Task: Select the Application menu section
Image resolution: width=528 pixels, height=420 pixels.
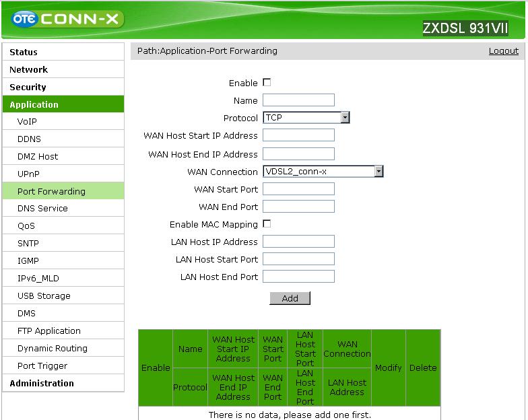Action: coord(63,104)
